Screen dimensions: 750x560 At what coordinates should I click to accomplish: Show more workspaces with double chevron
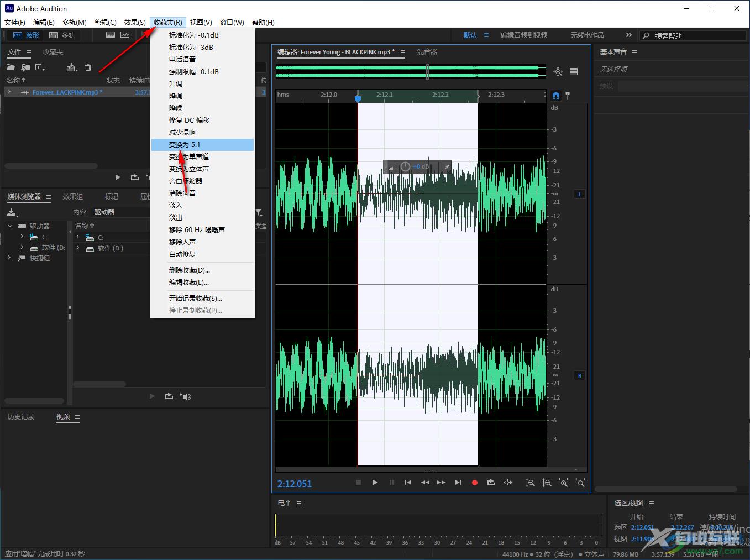click(628, 35)
